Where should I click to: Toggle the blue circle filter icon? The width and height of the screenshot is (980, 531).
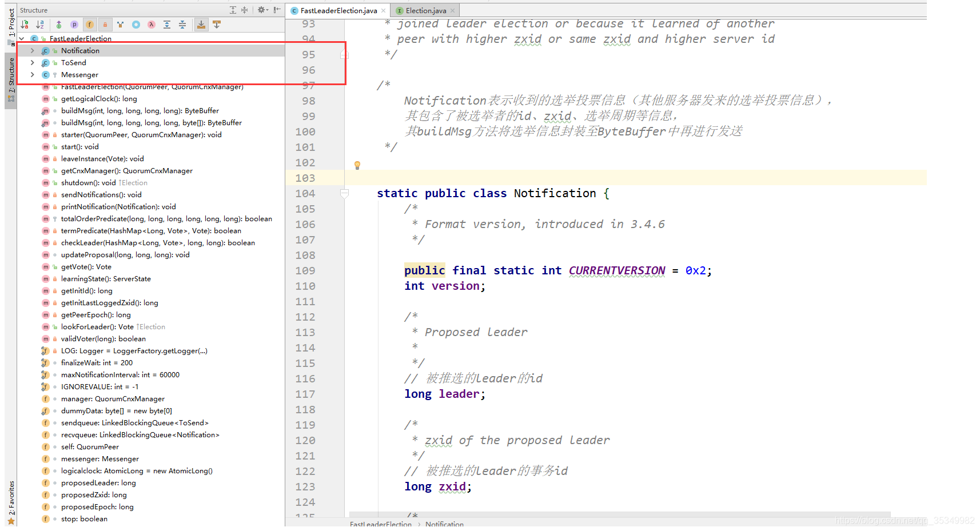(136, 25)
